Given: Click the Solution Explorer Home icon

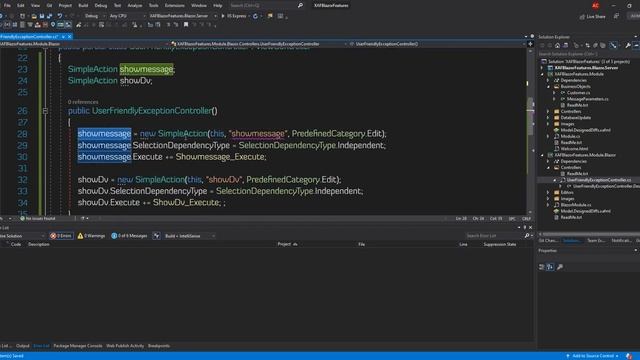Looking at the screenshot, I should coord(558,45).
